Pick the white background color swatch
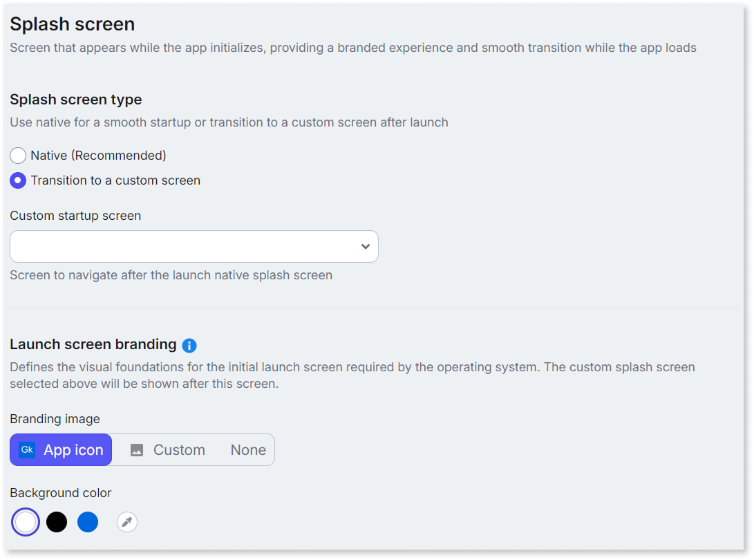 [x=26, y=522]
